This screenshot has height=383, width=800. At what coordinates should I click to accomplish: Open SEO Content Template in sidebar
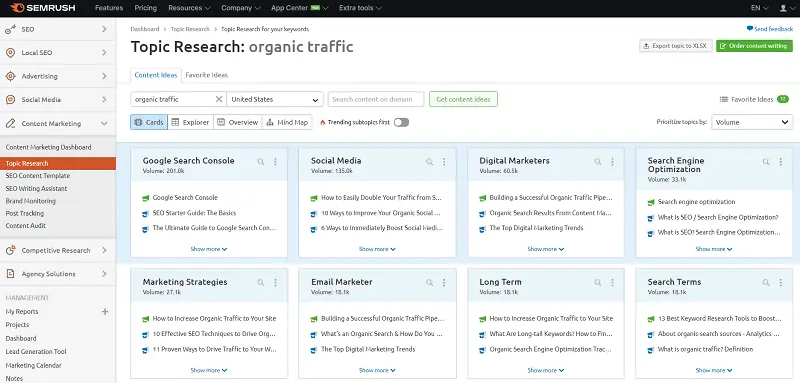click(38, 176)
